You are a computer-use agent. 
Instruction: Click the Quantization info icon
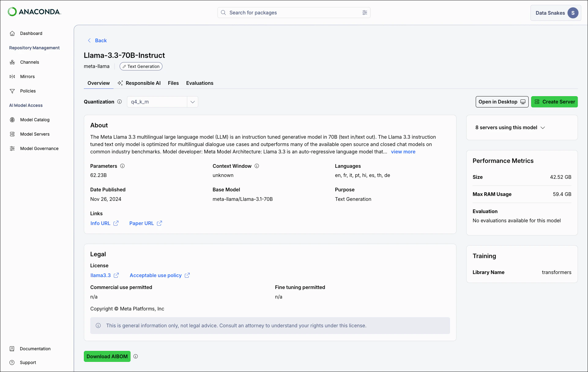pyautogui.click(x=119, y=102)
